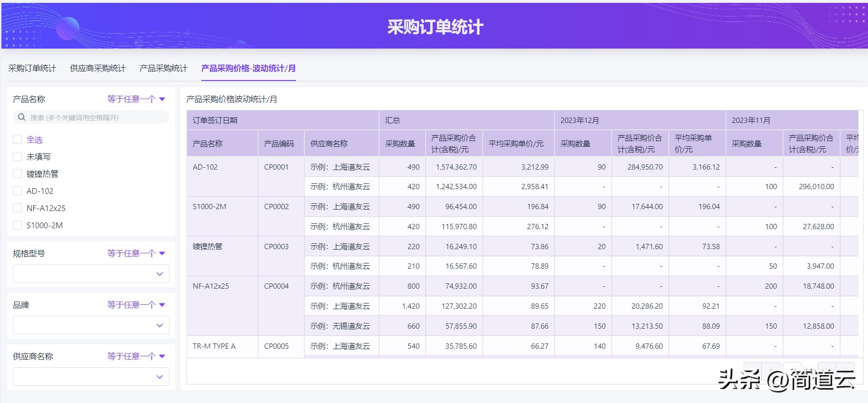Click the magnifier icon in product search

click(21, 117)
